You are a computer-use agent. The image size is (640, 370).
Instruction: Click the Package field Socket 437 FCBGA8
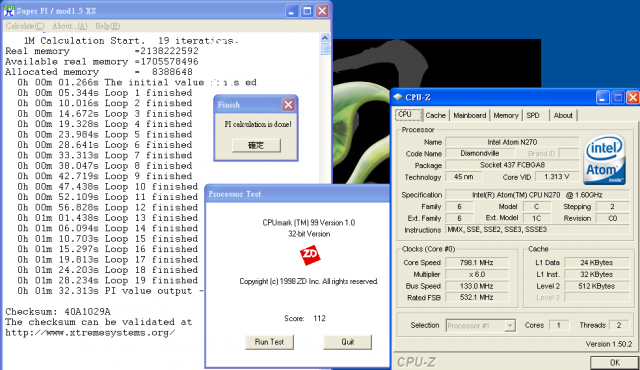click(512, 165)
